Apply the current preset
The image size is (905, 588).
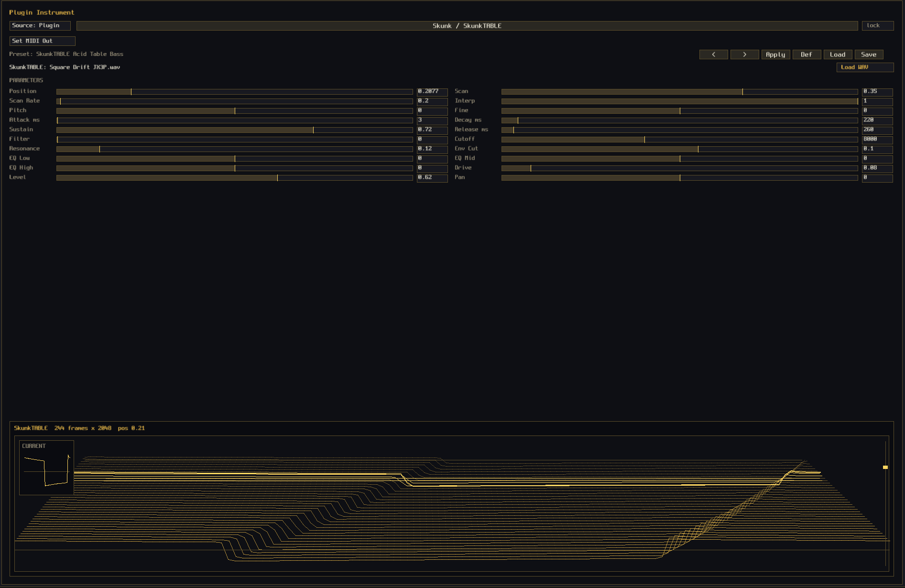pyautogui.click(x=775, y=54)
